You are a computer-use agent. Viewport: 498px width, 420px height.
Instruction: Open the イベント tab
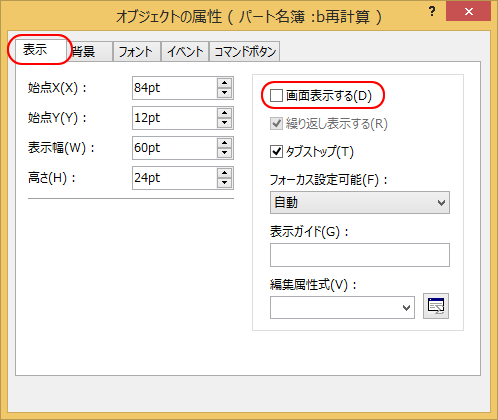tap(185, 52)
